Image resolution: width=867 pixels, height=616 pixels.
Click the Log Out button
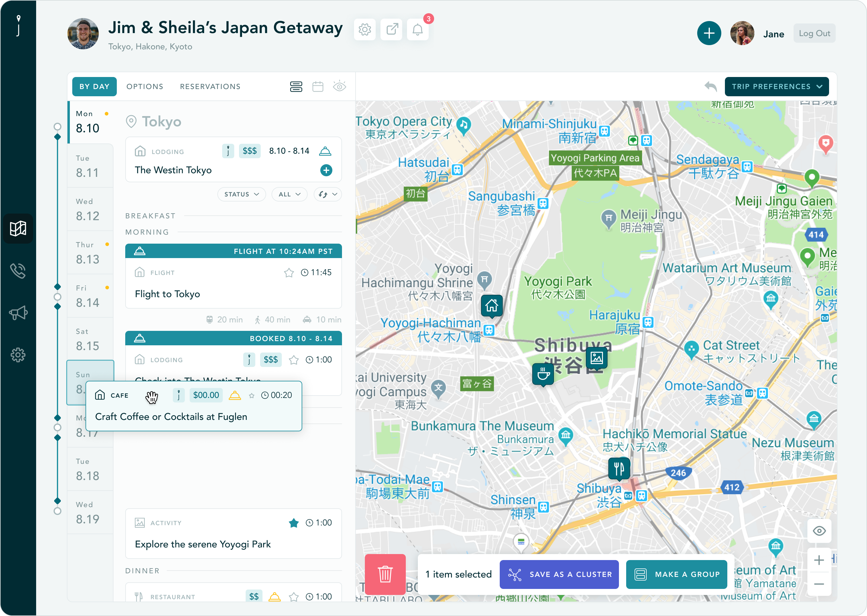pyautogui.click(x=814, y=33)
